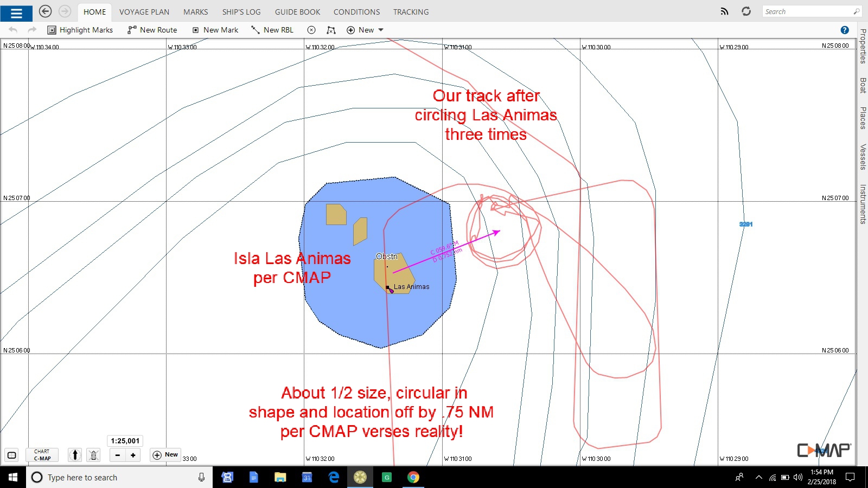Screen dimensions: 868x488
Task: Zoom out with the minus button
Action: [118, 455]
